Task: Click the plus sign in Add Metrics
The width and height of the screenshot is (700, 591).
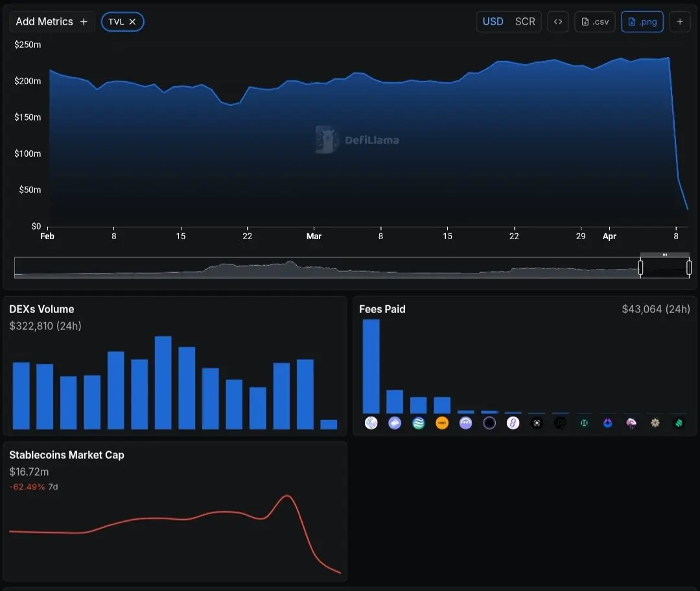Action: coord(84,22)
